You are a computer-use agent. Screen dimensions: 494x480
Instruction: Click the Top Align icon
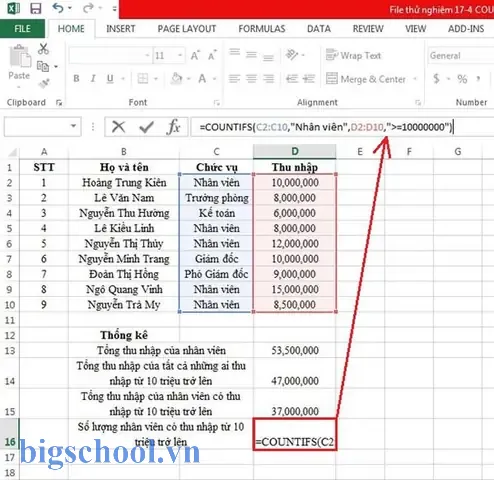click(234, 53)
